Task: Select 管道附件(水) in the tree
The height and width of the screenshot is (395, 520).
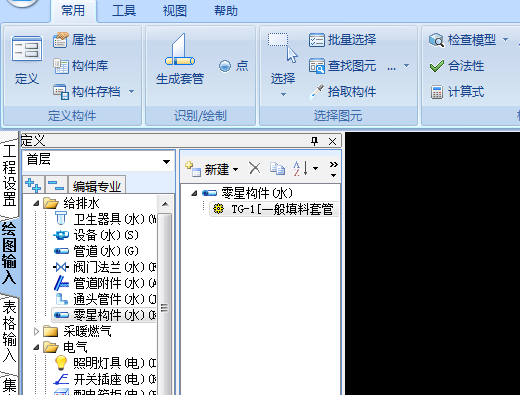Action: [x=104, y=283]
